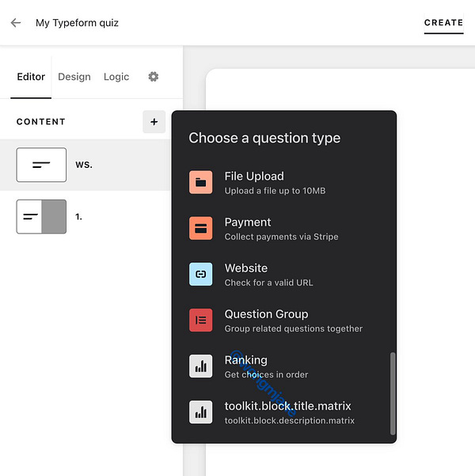
Task: Click 'Get choices in order' description
Action: point(266,375)
